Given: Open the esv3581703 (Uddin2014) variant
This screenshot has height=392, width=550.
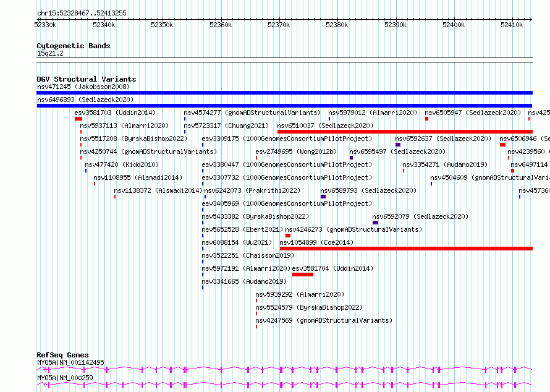Looking at the screenshot, I should pyautogui.click(x=115, y=113).
